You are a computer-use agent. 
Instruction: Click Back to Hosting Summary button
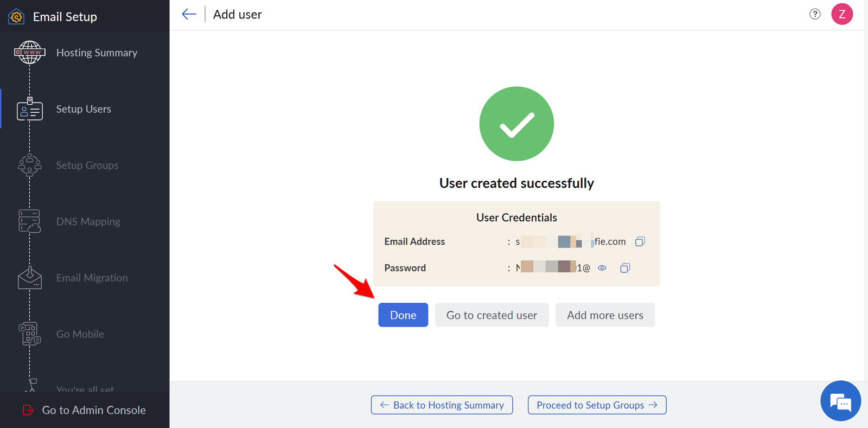click(442, 405)
